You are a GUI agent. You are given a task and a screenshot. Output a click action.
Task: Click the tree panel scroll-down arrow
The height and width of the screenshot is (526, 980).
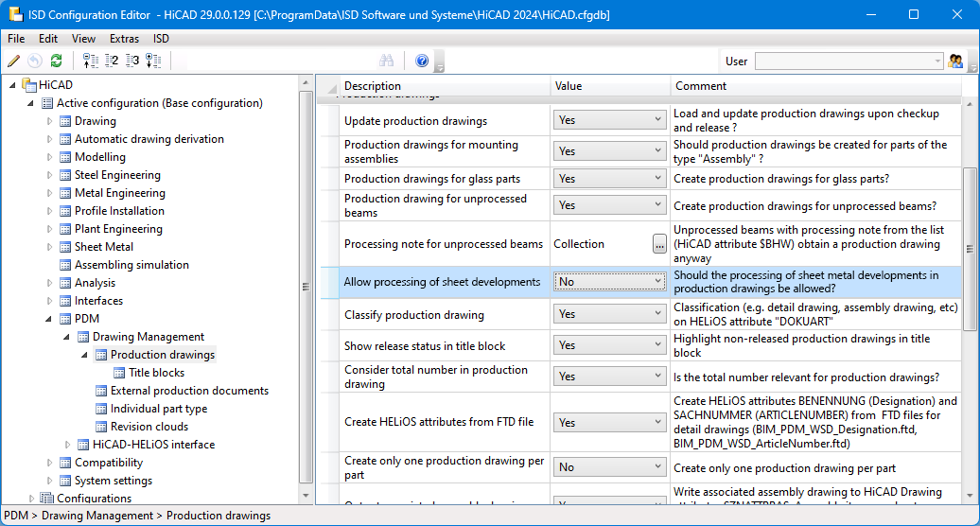(306, 496)
